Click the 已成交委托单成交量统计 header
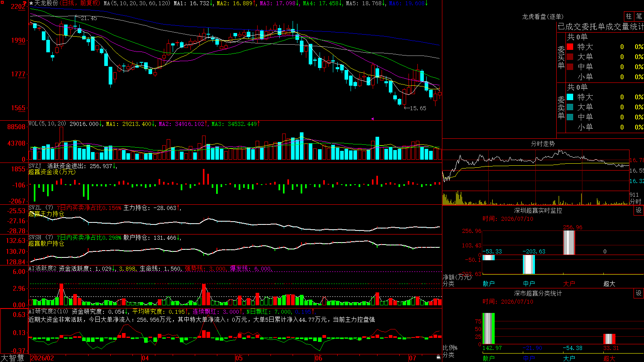644x362 pixels. coord(601,27)
